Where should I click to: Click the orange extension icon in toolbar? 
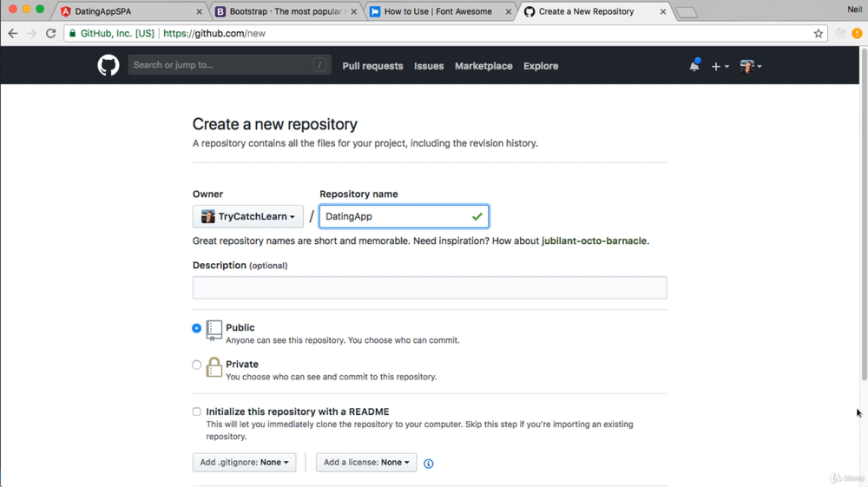(x=857, y=34)
